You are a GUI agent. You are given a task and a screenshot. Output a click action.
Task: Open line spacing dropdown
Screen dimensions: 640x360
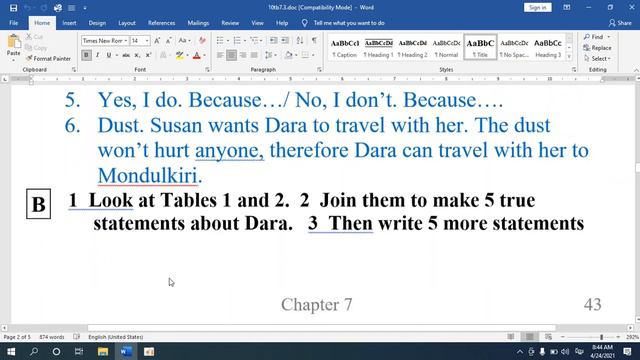pyautogui.click(x=270, y=55)
